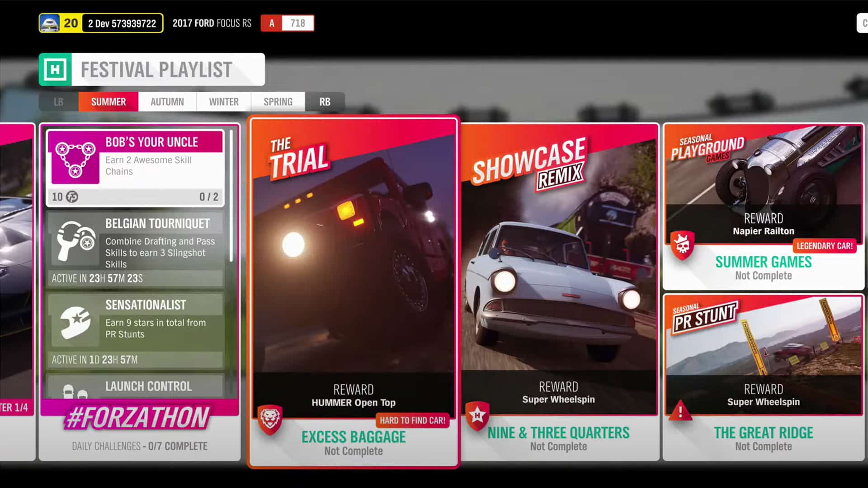Click the Active in 23H 57M 23S timer
The height and width of the screenshot is (488, 868).
[x=97, y=278]
